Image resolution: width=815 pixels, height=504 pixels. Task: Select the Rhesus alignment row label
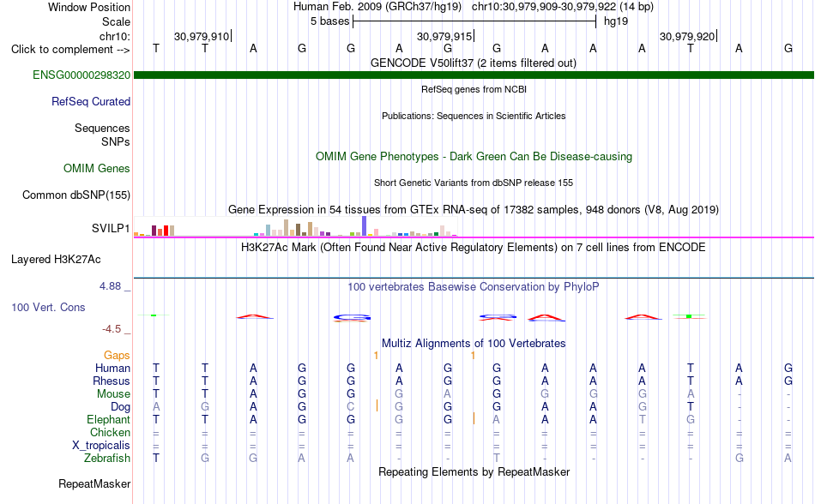(112, 381)
